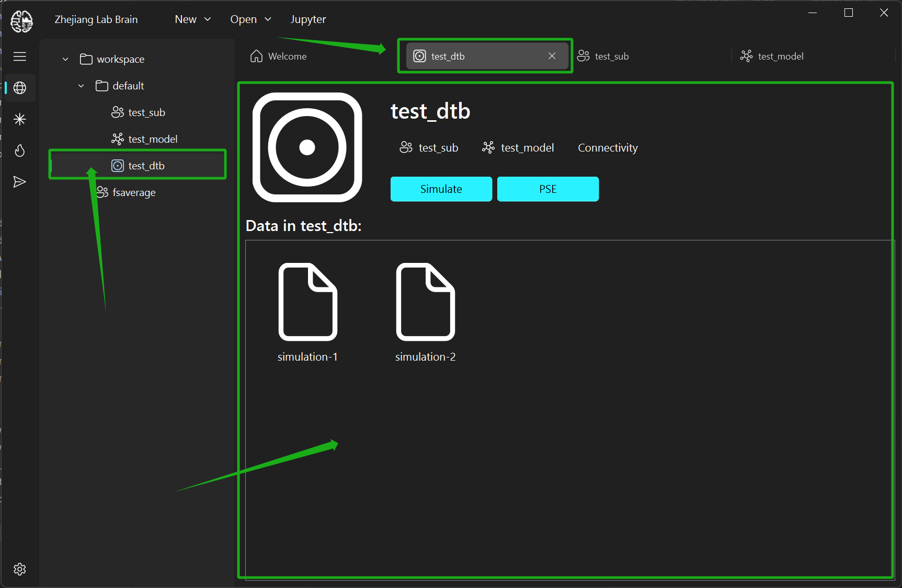Screen dimensions: 902x588
Task: Click the Zhejiang Lab Brain title text
Action: (x=96, y=19)
